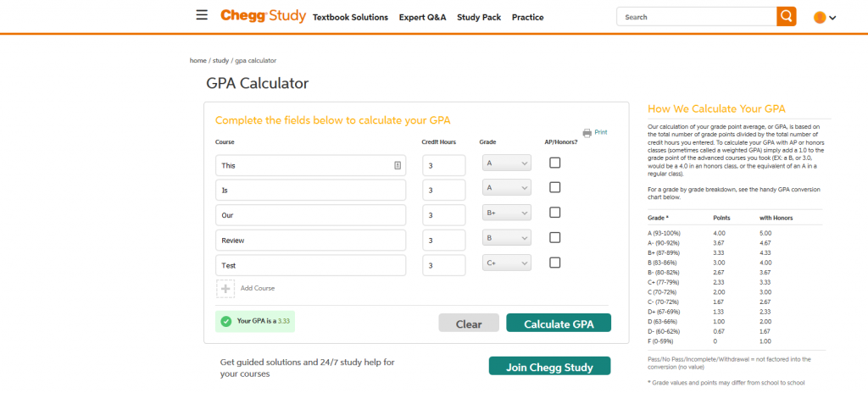Enable AP/Honors for the 'Our' course
Image resolution: width=868 pixels, height=393 pixels.
(554, 213)
